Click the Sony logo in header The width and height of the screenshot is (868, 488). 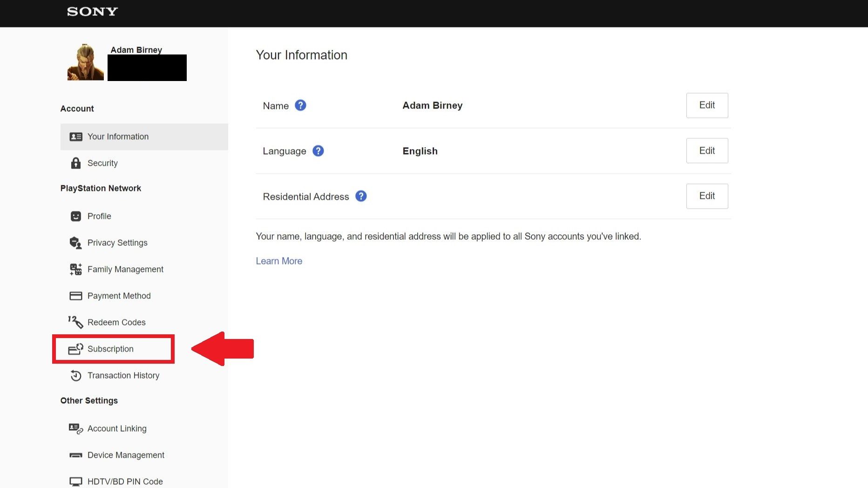(x=92, y=12)
